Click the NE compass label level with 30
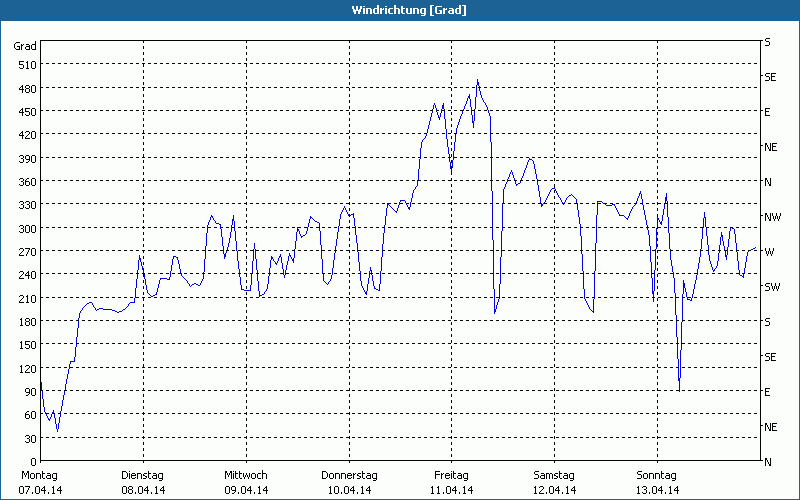Viewport: 800px width, 500px height. 770,427
